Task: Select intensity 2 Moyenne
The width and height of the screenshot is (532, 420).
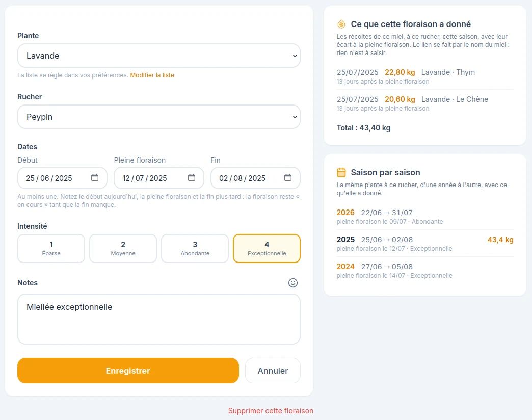Action: [123, 248]
